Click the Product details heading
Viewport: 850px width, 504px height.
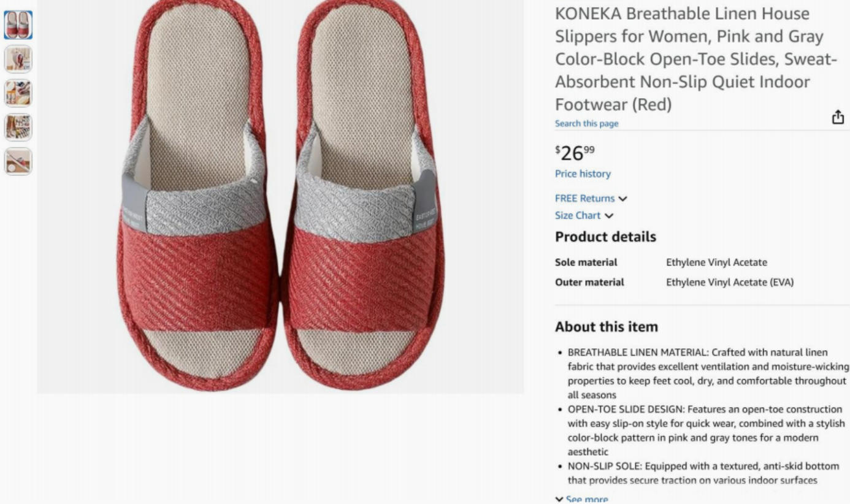605,237
